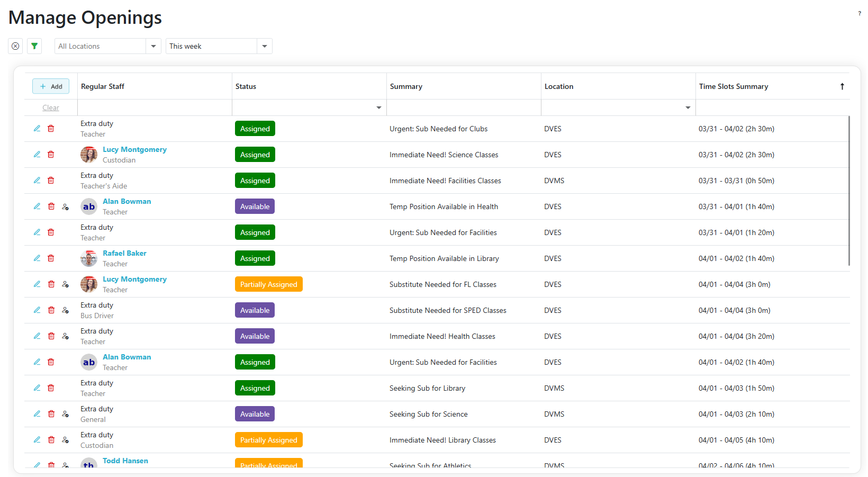Click the Summary column filter input field
The image size is (868, 477).
(463, 107)
